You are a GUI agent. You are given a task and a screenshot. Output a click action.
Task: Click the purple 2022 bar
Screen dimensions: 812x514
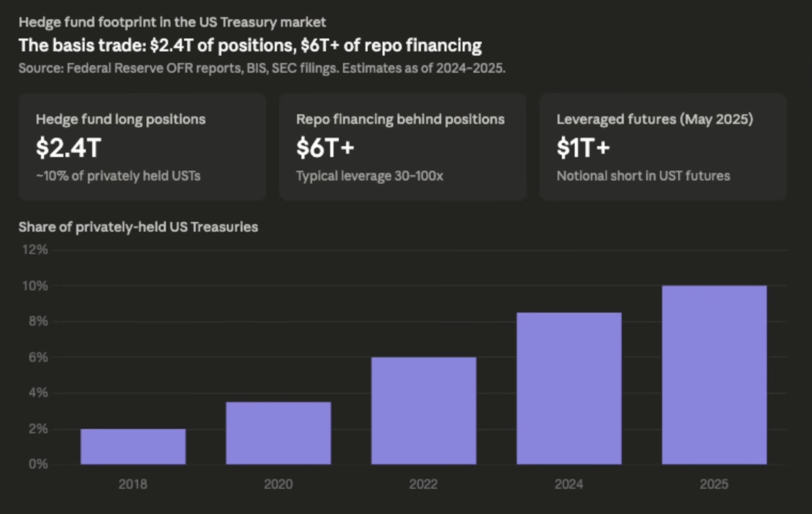(423, 410)
